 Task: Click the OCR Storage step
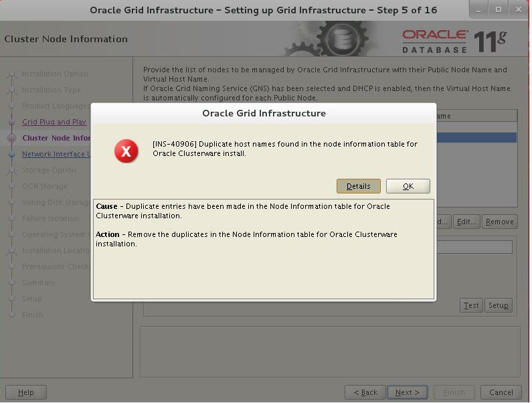pos(45,187)
